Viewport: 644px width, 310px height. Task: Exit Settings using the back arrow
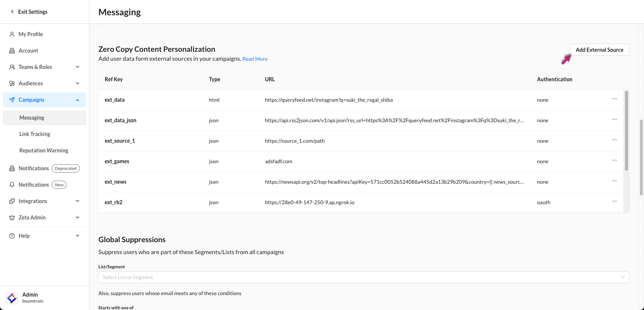[12, 12]
